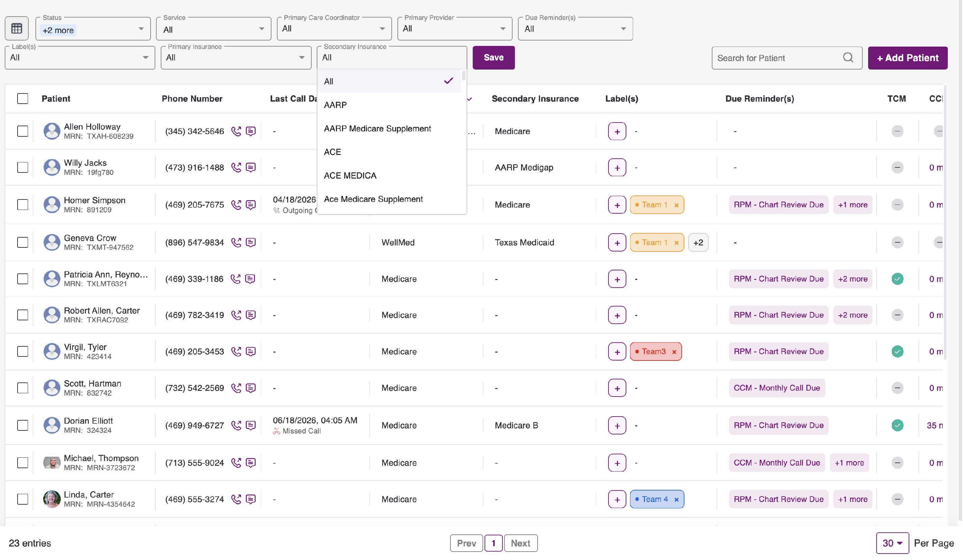Remove Team3 label from Virgil, Tyler
The width and height of the screenshot is (963, 560).
coord(675,352)
